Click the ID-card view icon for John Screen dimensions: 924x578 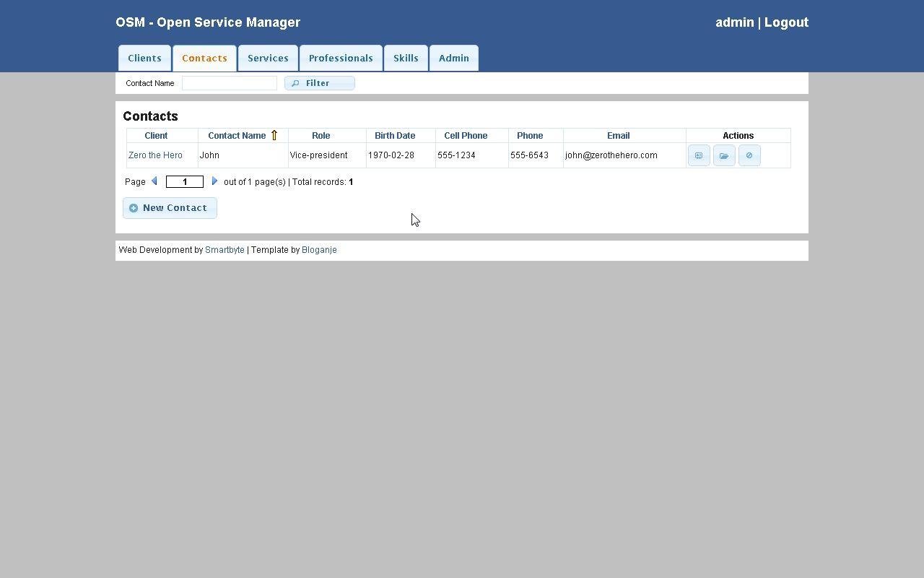pos(698,155)
